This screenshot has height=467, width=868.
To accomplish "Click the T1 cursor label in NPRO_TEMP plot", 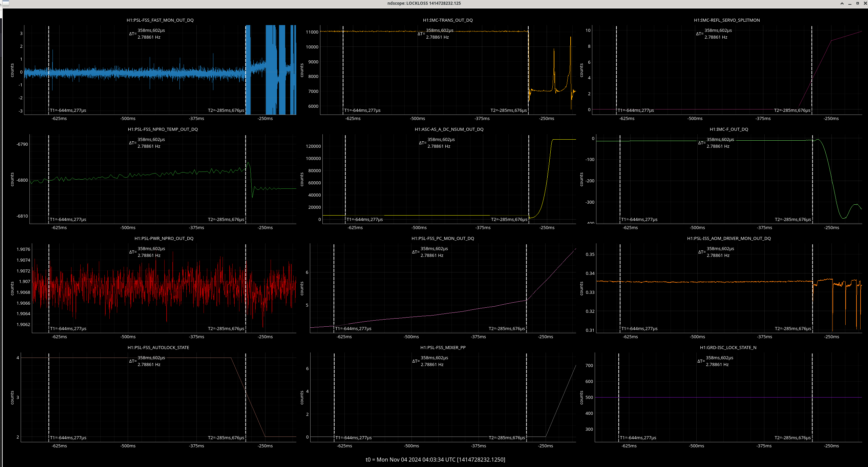I will (x=68, y=220).
